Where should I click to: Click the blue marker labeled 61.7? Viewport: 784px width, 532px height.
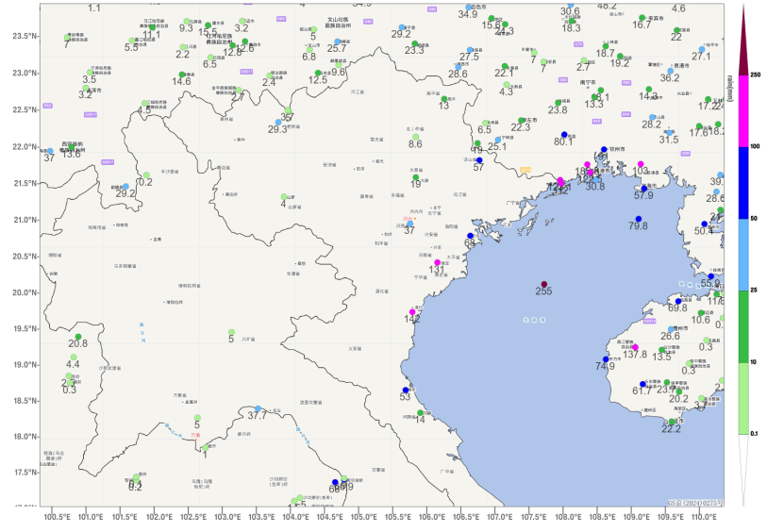(x=643, y=384)
